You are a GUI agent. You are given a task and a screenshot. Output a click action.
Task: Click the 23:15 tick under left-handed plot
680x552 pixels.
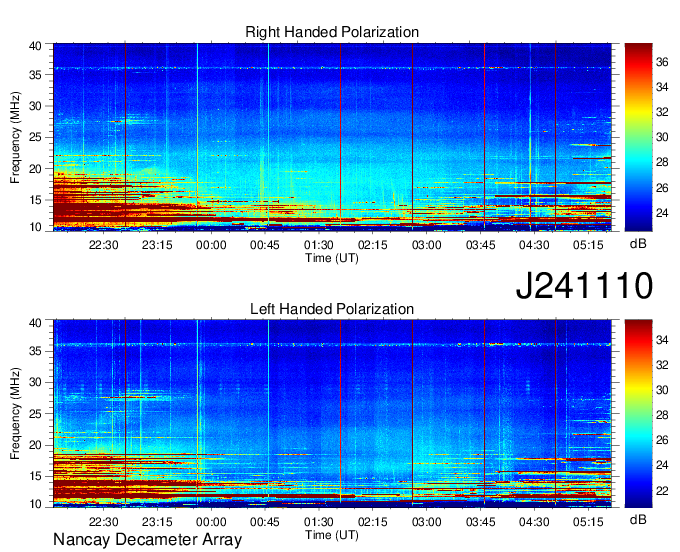point(157,522)
